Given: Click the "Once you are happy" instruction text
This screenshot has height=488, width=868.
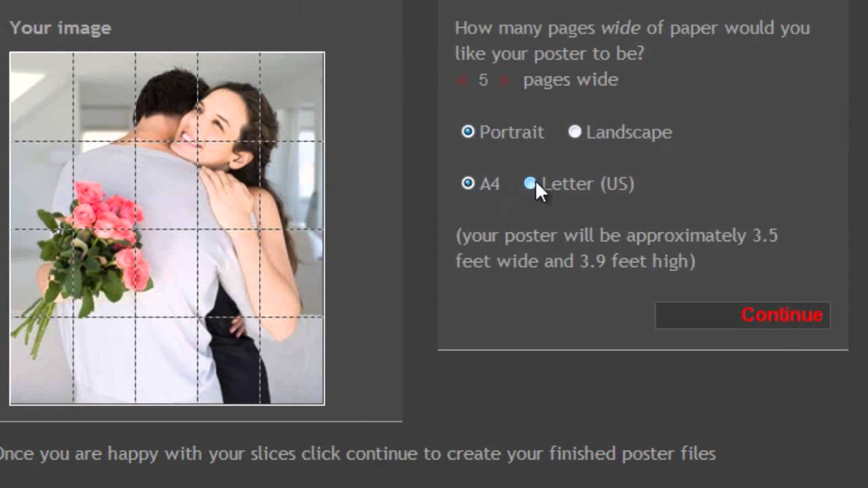Looking at the screenshot, I should [357, 453].
